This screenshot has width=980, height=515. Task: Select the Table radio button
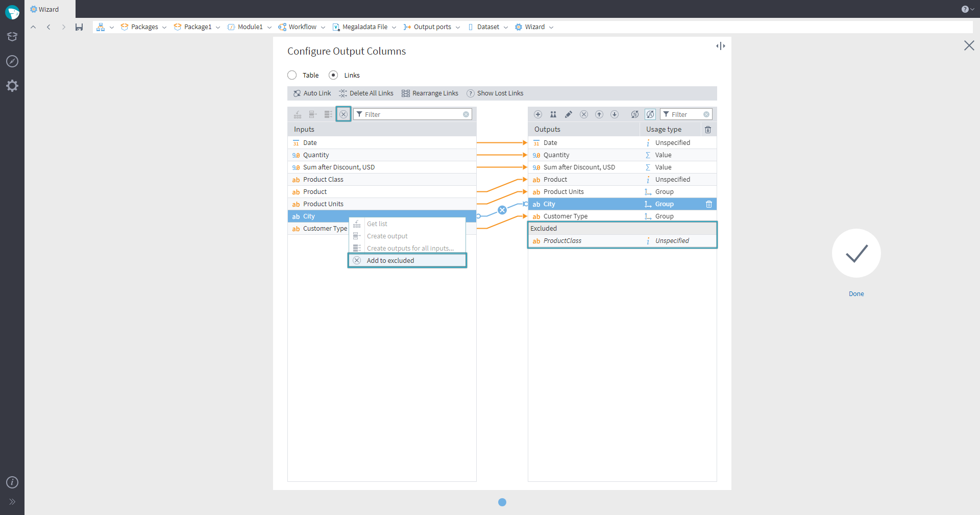tap(292, 75)
